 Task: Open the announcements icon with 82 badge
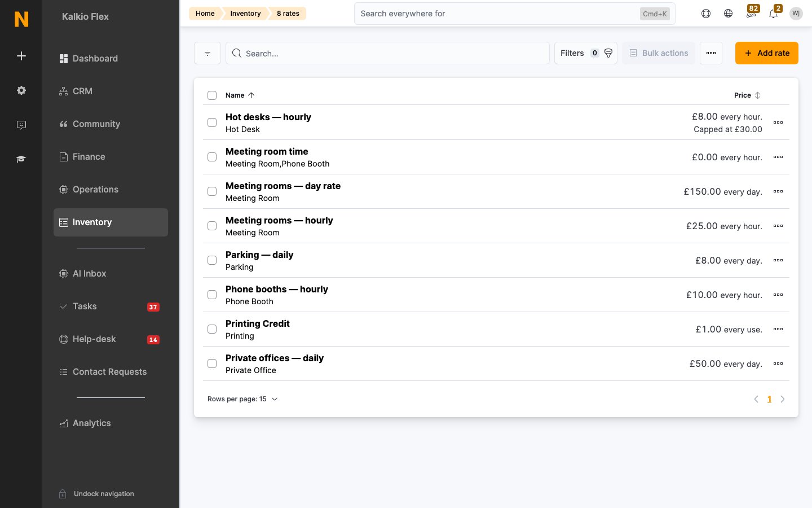click(x=751, y=14)
